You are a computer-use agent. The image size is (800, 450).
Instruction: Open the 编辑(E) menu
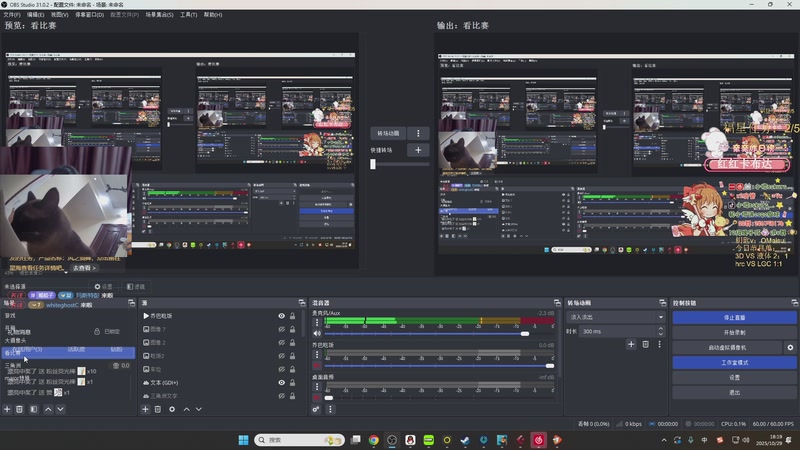(x=35, y=15)
